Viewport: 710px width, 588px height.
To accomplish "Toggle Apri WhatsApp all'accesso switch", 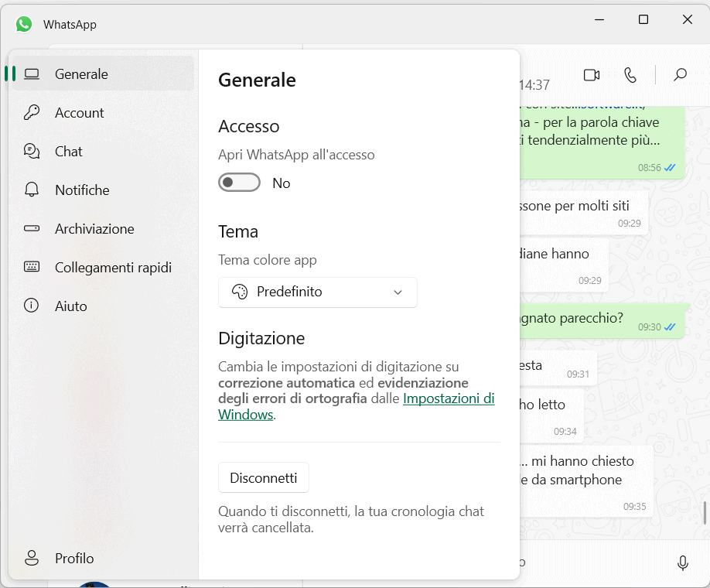I will [x=239, y=183].
